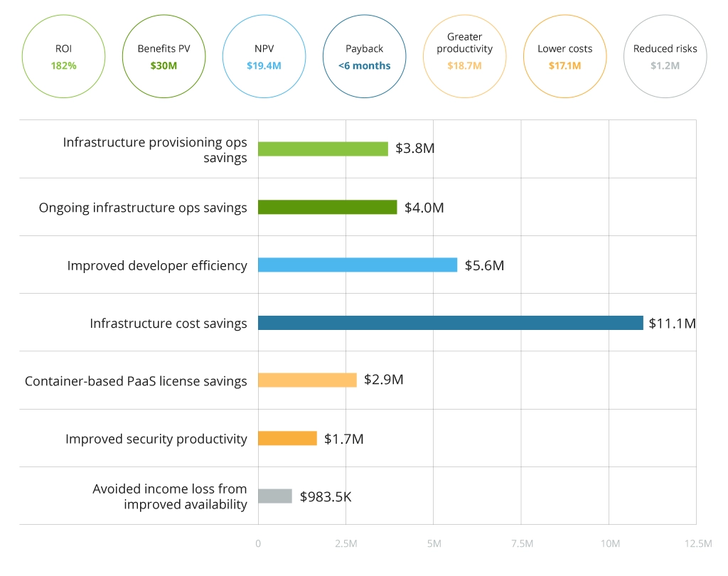Viewport: 728px width, 576px height.
Task: Click the $983.5K value label
Action: tap(326, 496)
